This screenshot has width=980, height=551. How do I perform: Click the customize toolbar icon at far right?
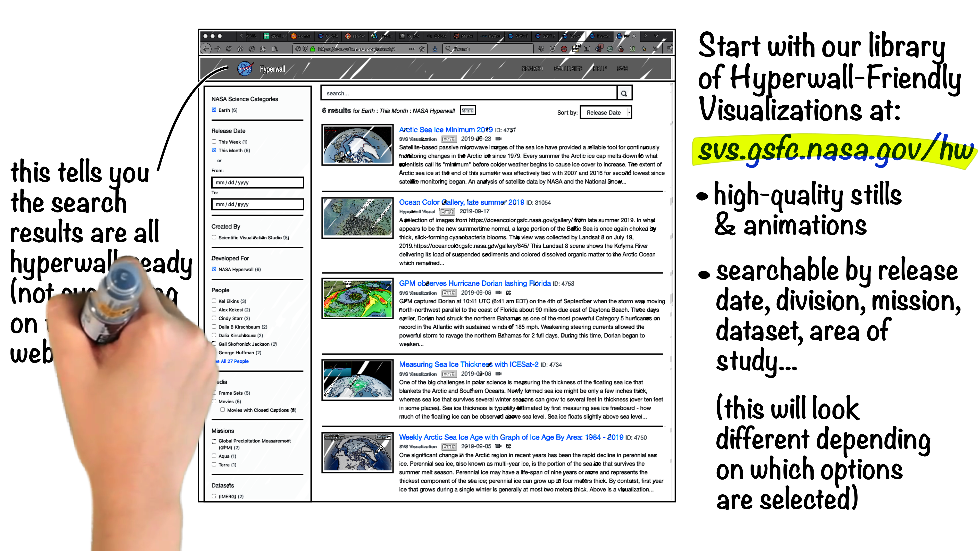(x=670, y=48)
